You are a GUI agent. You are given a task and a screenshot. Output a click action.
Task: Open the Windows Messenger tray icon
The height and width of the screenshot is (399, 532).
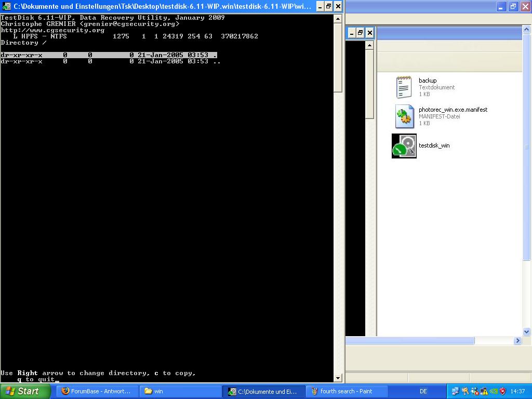(474, 391)
